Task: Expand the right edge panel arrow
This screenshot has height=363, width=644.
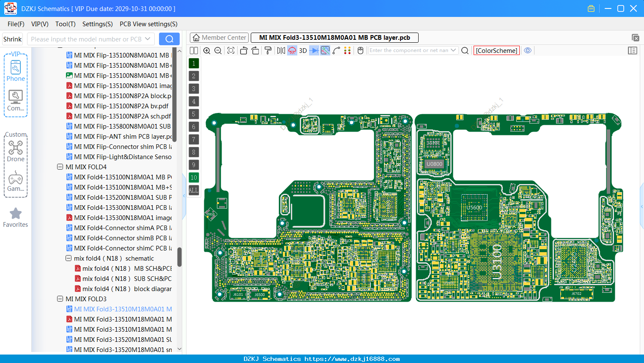Action: pyautogui.click(x=642, y=206)
